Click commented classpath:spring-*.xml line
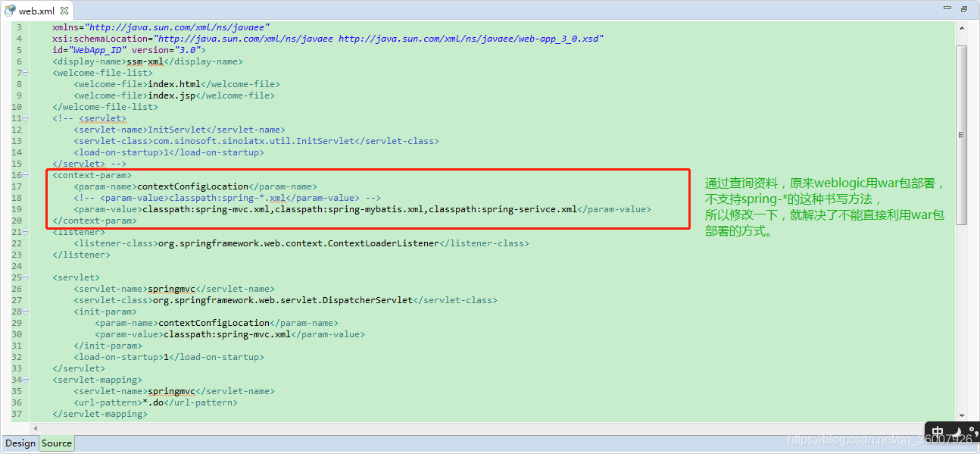Screen dimensions: 980x454 point(226,198)
